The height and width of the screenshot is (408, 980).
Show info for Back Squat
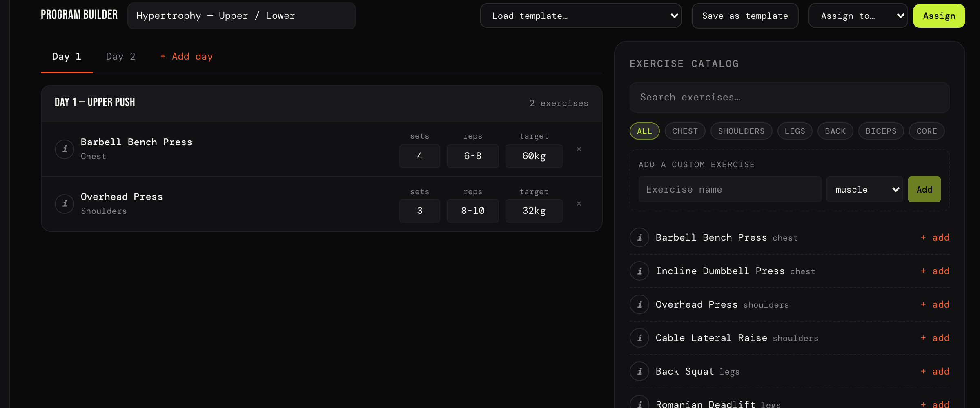coord(639,371)
